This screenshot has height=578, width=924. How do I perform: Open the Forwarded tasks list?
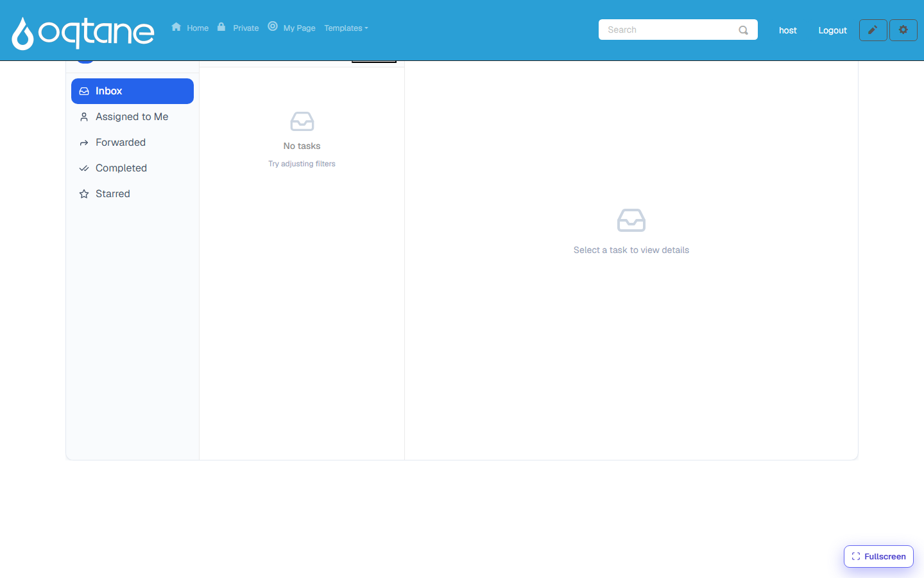pos(132,143)
